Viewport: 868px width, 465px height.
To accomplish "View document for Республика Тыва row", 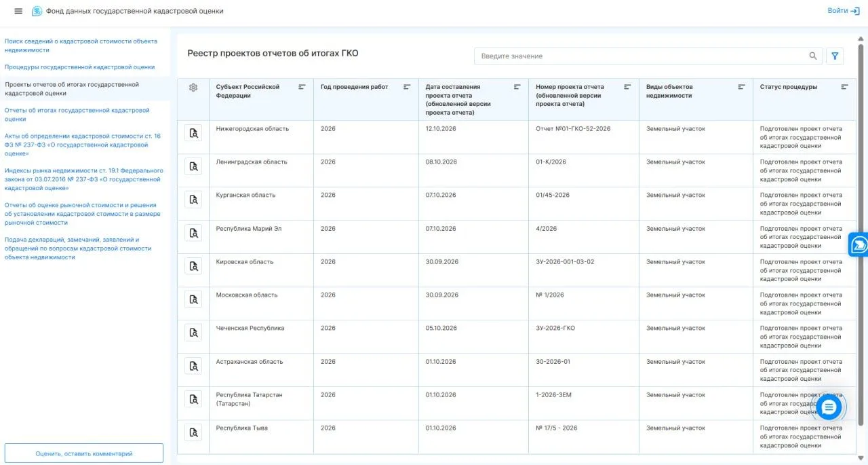I will [x=193, y=432].
